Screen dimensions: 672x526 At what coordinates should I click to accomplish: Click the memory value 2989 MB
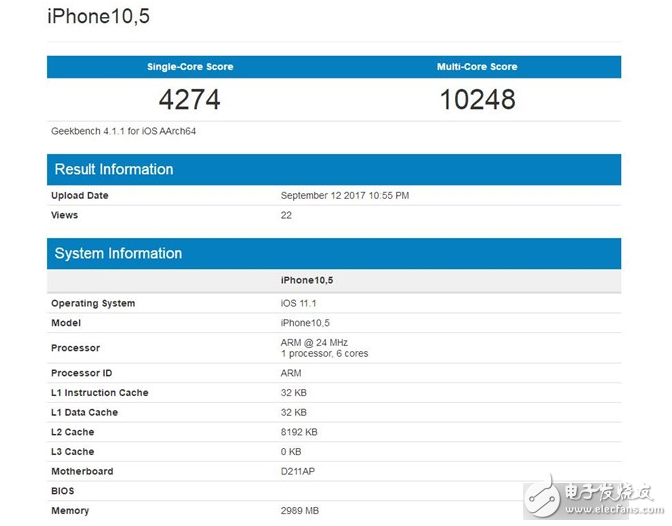tap(301, 511)
